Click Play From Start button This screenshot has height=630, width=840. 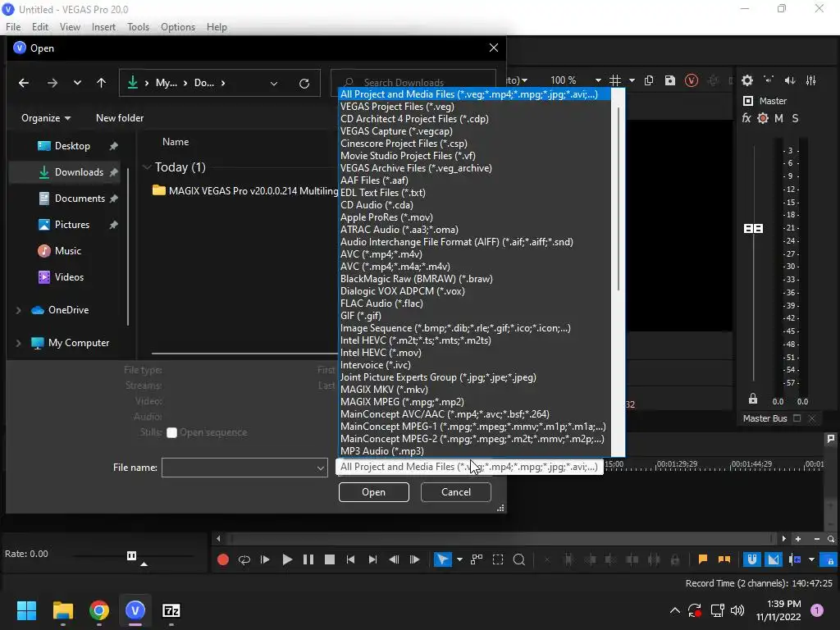pyautogui.click(x=265, y=559)
